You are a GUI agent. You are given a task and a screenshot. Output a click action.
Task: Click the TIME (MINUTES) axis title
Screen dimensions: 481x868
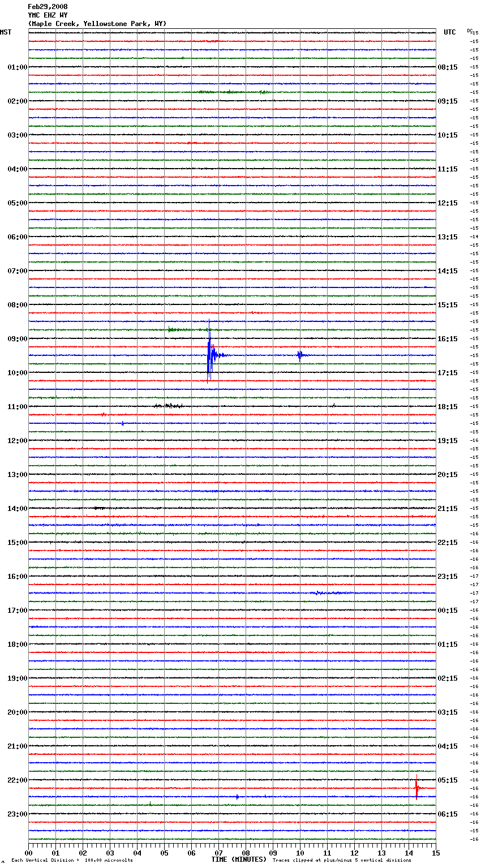click(239, 860)
